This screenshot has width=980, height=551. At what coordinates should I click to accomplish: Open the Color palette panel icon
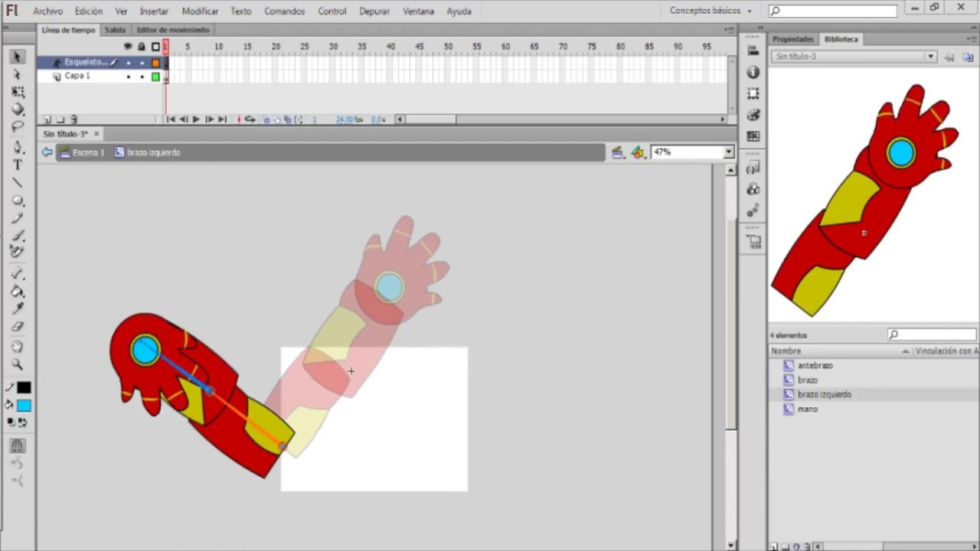coord(753,115)
